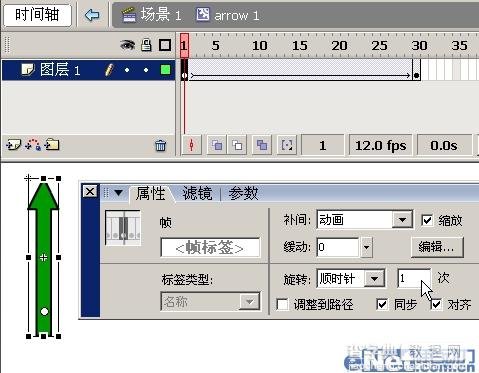Open 补间 动画 dropdown
The width and height of the screenshot is (479, 373).
365,220
